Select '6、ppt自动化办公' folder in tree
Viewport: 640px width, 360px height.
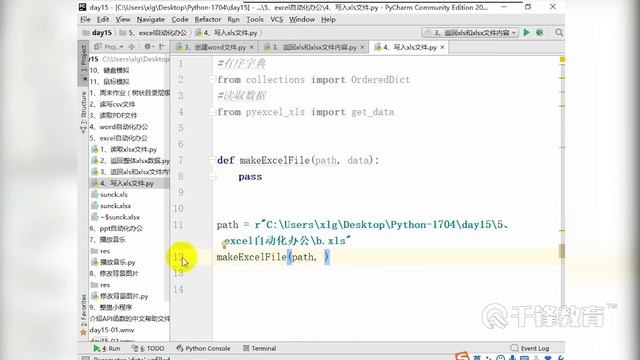(x=116, y=228)
